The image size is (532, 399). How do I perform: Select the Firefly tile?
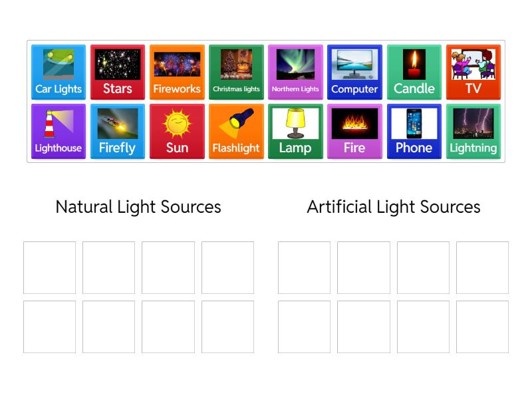(x=118, y=131)
